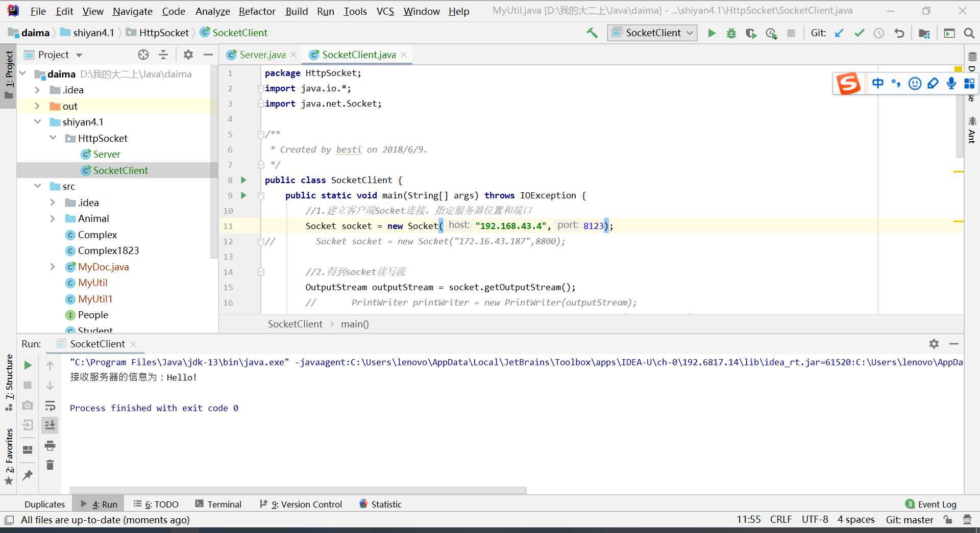Image resolution: width=980 pixels, height=533 pixels.
Task: Close the SocketClient.java editor tab
Action: coord(404,55)
